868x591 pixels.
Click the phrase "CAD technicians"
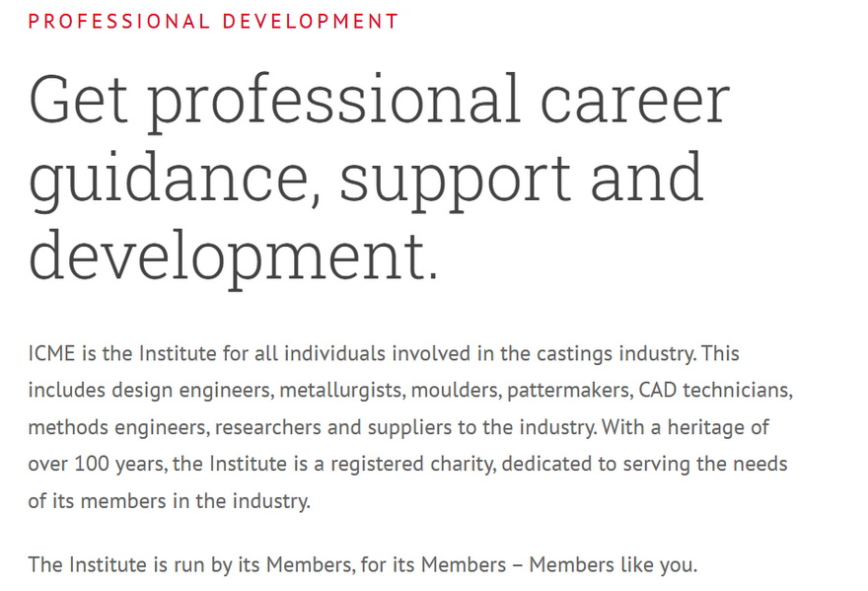[713, 390]
